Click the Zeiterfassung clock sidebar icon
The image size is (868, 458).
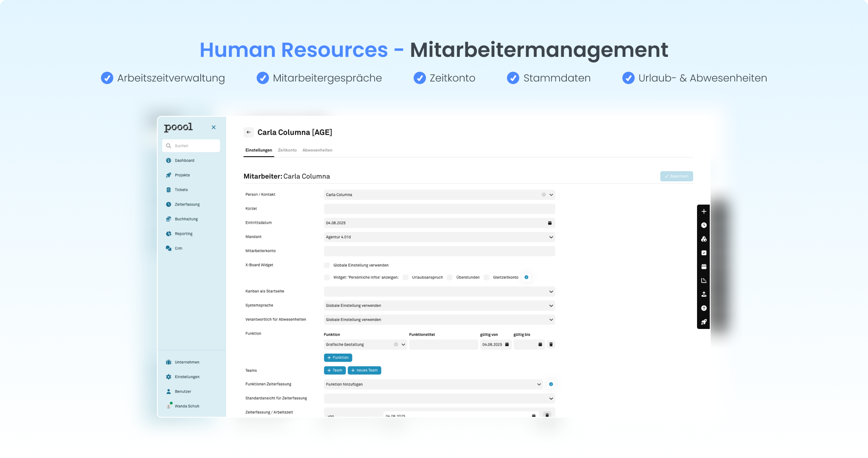pyautogui.click(x=168, y=205)
